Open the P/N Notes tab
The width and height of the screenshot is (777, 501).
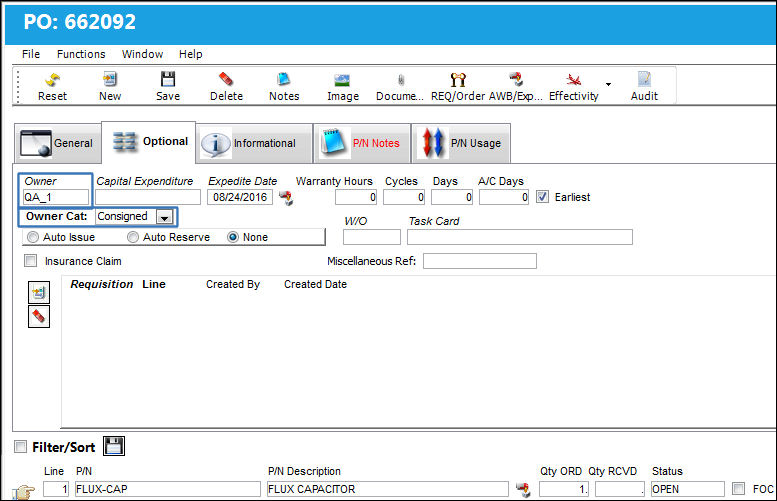(x=362, y=143)
